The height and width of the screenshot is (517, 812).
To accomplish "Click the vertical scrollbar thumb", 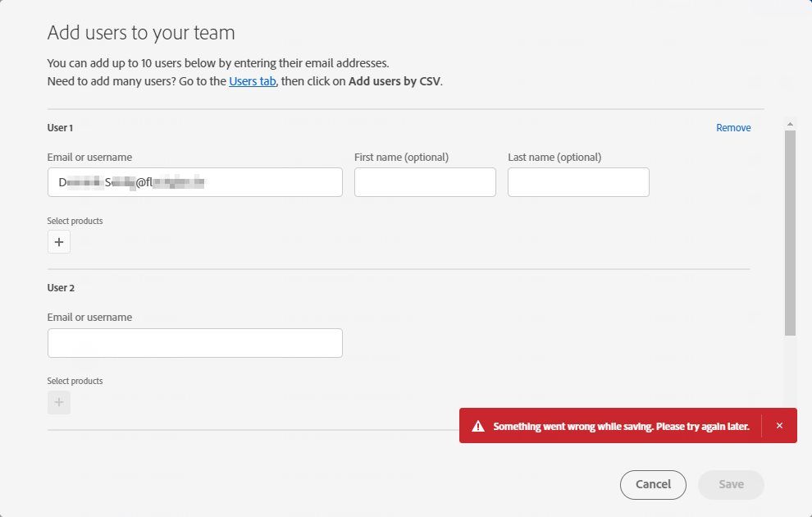I will click(790, 231).
